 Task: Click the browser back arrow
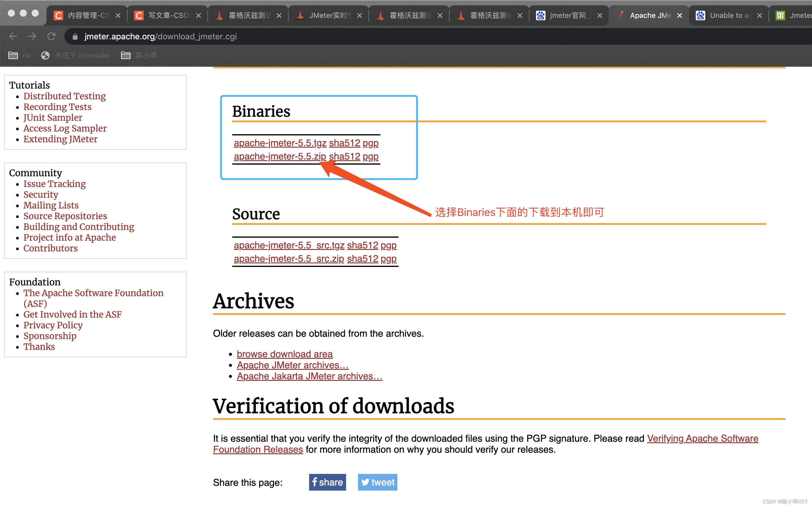point(13,36)
